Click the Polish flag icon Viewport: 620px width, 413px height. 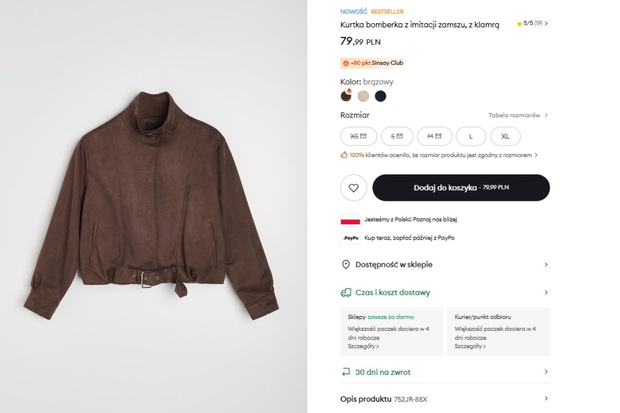pyautogui.click(x=350, y=220)
